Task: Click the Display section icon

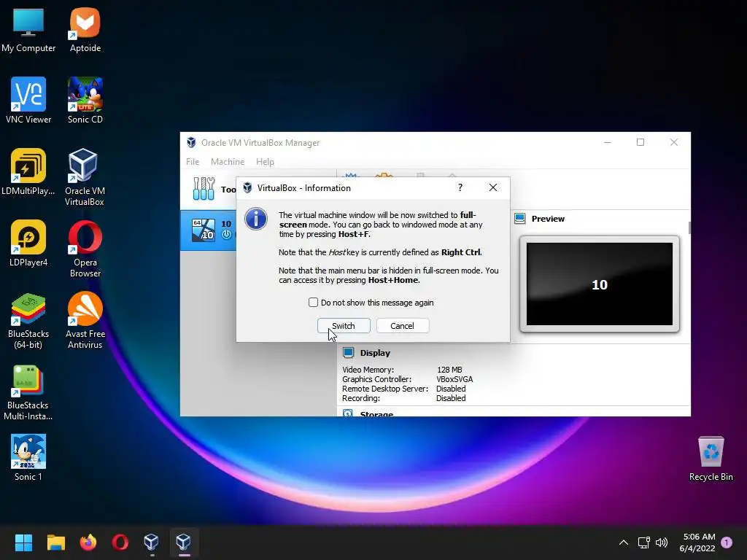Action: [348, 353]
